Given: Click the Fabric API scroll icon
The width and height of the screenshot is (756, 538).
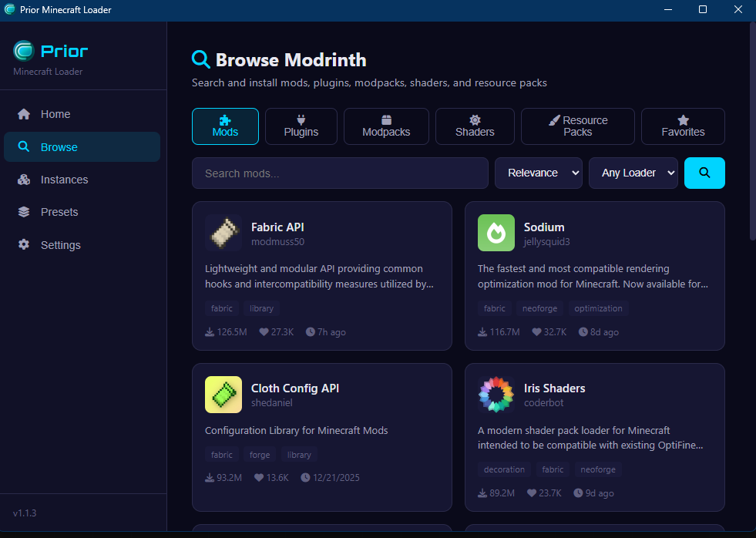Looking at the screenshot, I should 223,233.
